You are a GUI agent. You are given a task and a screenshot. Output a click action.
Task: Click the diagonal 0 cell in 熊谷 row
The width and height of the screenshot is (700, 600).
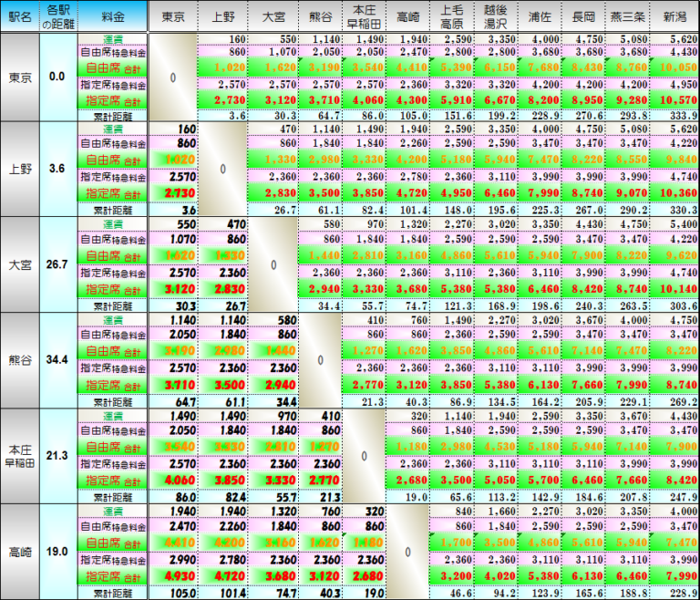[x=320, y=360]
